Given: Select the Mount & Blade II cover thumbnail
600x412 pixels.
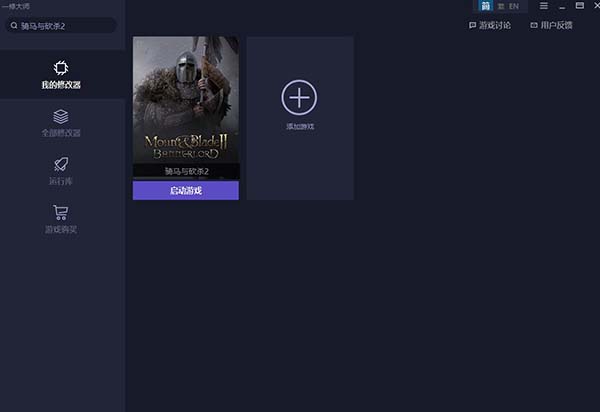Looking at the screenshot, I should pos(186,99).
